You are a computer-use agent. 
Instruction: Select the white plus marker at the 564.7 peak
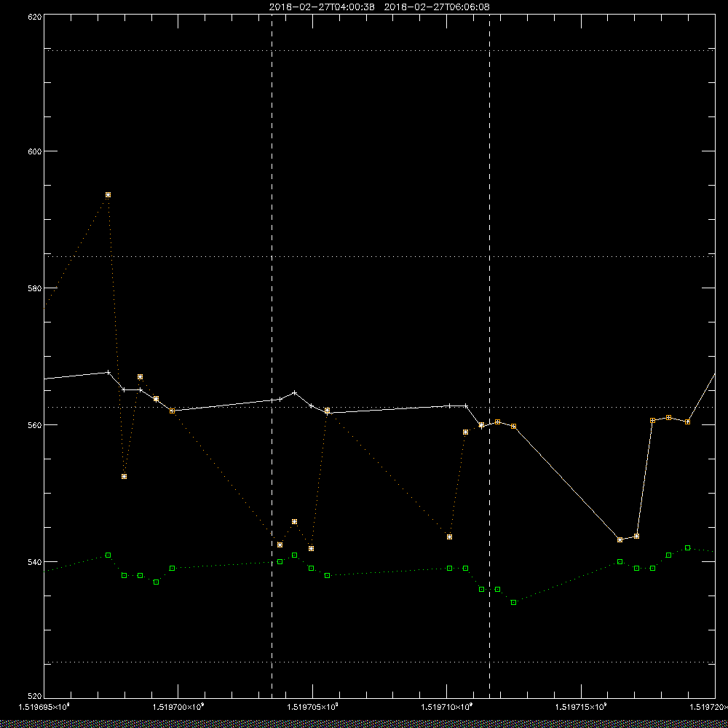tap(294, 393)
